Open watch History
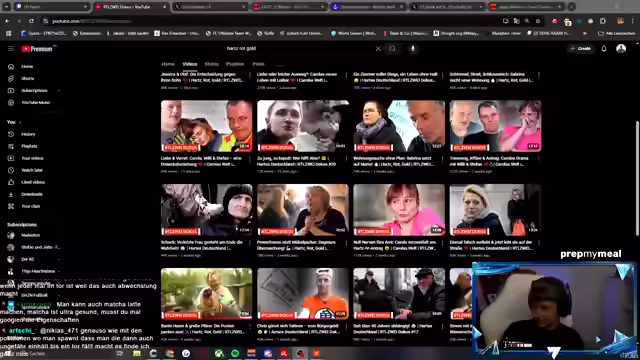Viewport: 640px width, 360px height. pyautogui.click(x=28, y=134)
